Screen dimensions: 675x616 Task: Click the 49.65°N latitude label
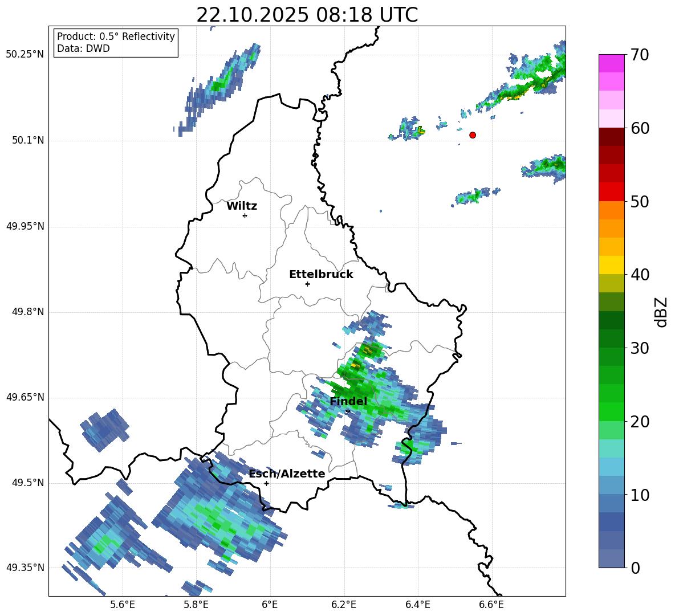(25, 397)
